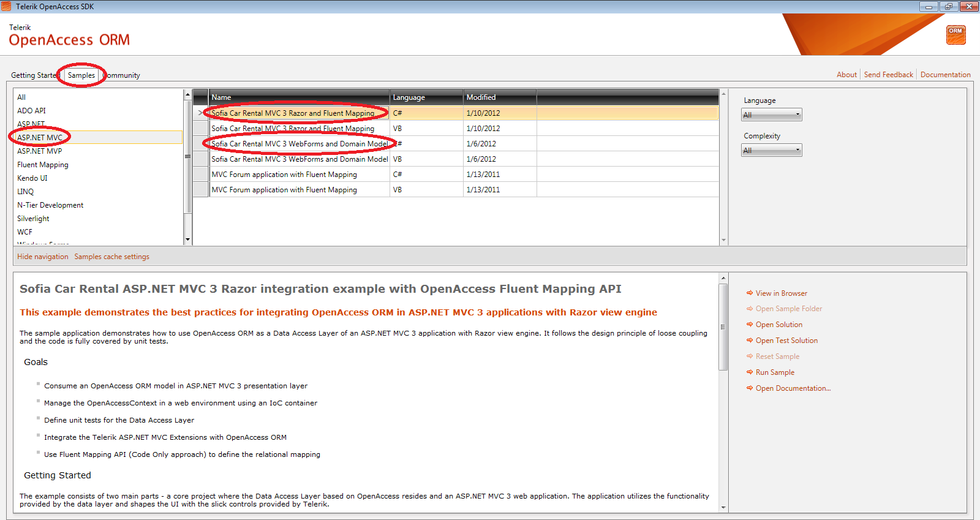
Task: Click the description pane scrollbar thumb
Action: pos(723,327)
